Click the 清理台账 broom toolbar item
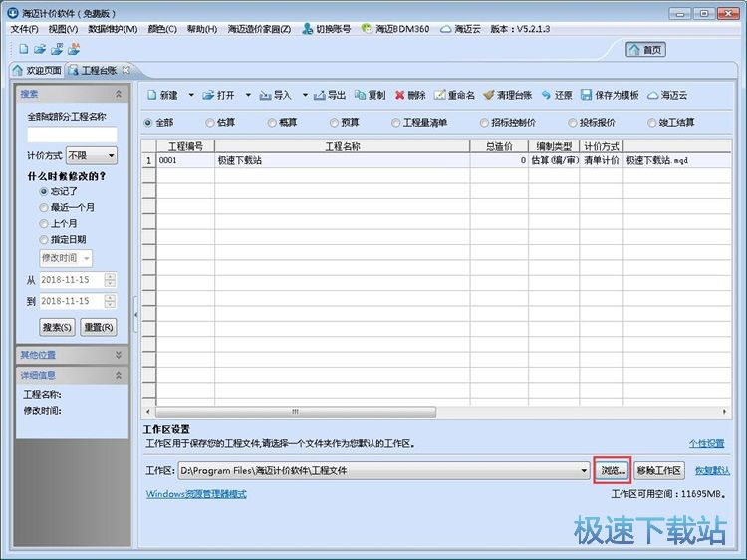747x560 pixels. point(507,95)
